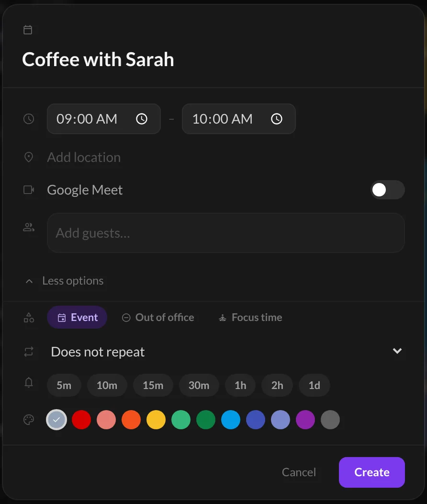Select the 15m reminder chip
This screenshot has height=504, width=427.
click(153, 385)
